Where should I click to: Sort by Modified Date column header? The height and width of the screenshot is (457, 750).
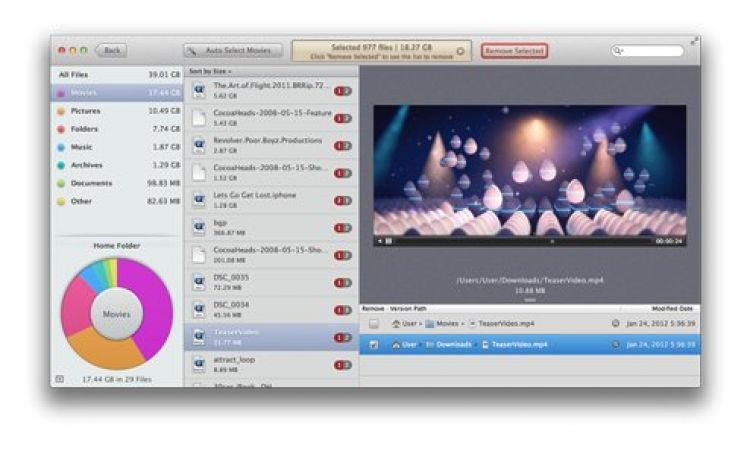coord(672,309)
